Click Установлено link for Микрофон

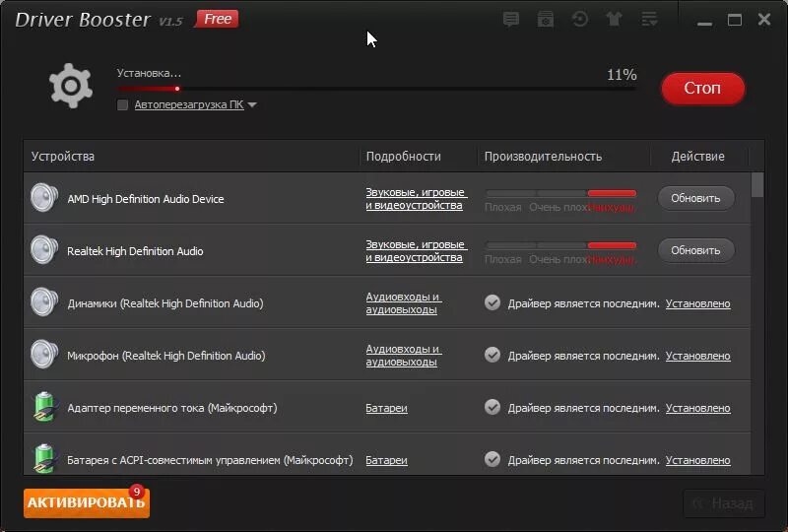[x=698, y=356]
